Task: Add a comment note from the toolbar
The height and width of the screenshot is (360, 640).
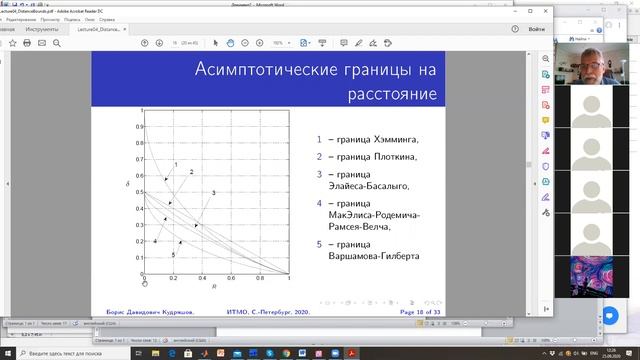Action: click(x=344, y=43)
